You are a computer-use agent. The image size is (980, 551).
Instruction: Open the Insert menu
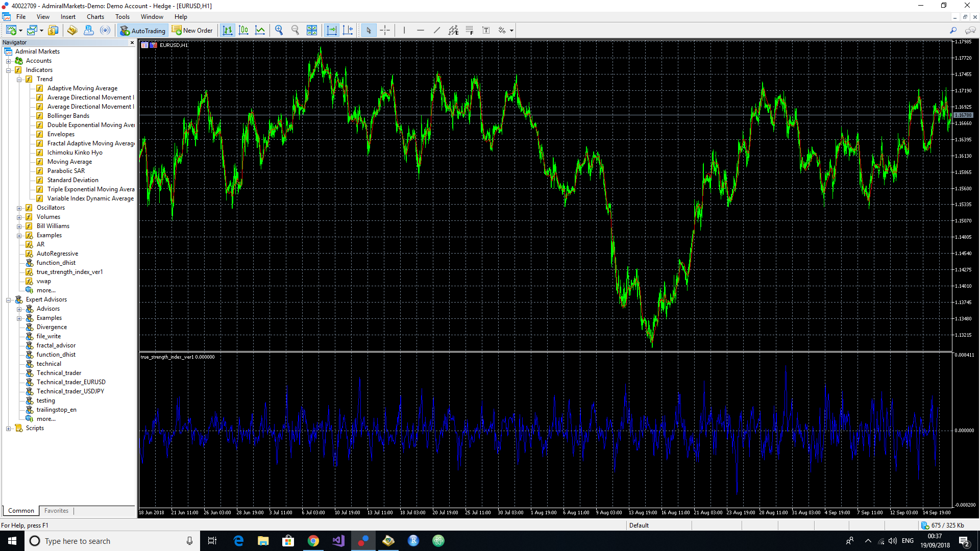click(x=67, y=16)
